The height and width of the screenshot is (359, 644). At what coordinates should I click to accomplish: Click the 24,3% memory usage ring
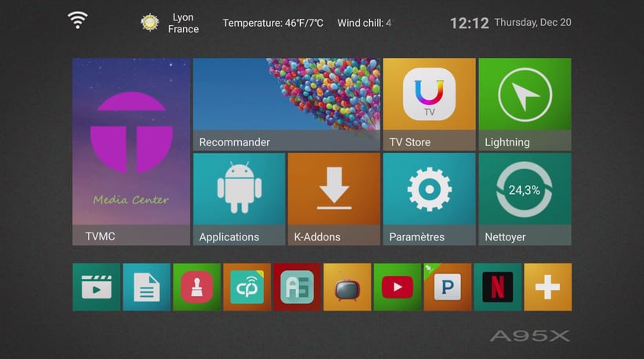tap(525, 189)
